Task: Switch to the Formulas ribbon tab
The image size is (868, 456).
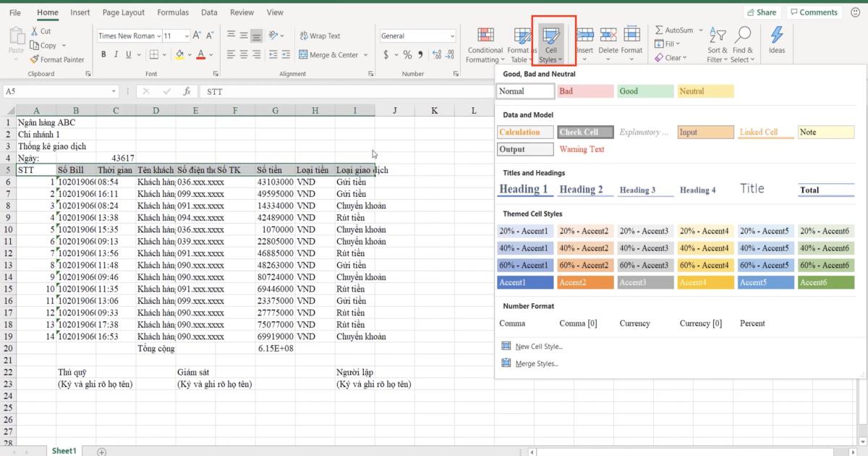Action: point(173,12)
